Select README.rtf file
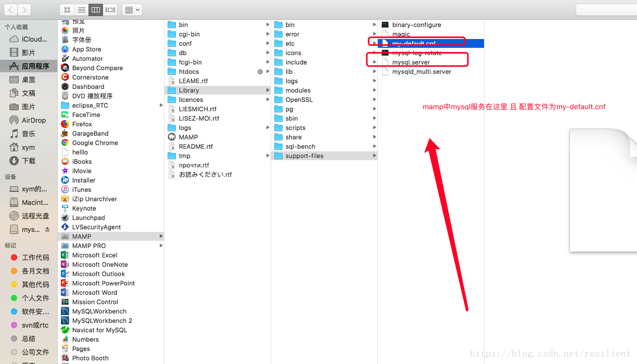This screenshot has width=637, height=364. 218,147
